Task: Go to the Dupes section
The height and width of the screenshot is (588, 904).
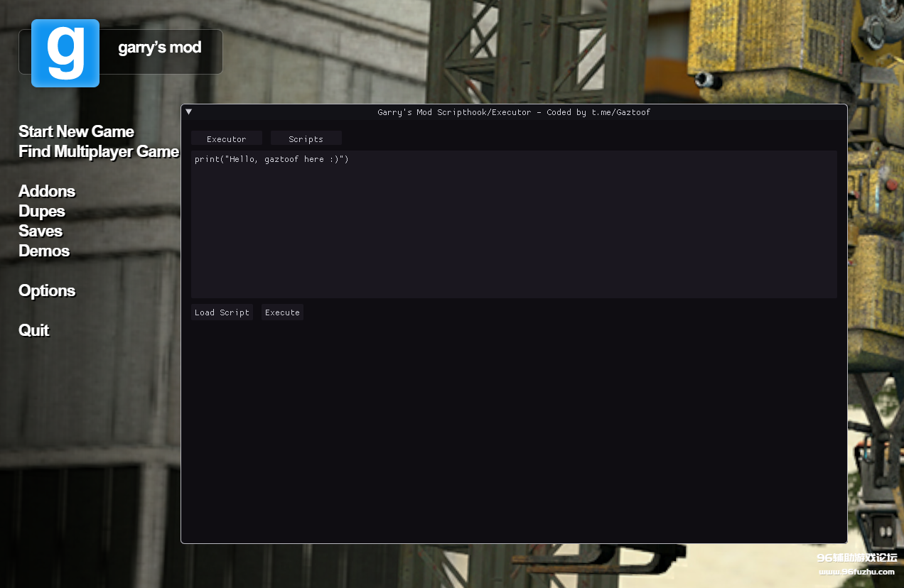Action: click(42, 211)
